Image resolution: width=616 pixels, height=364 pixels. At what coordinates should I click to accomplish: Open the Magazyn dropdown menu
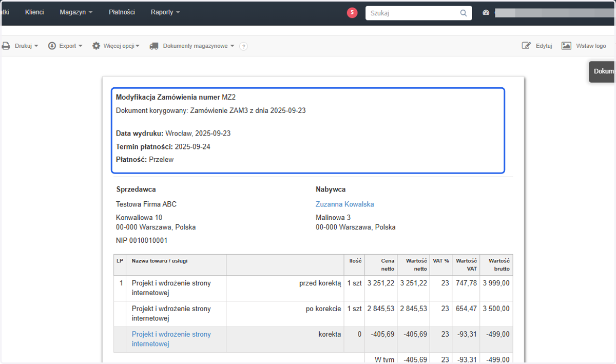(76, 12)
